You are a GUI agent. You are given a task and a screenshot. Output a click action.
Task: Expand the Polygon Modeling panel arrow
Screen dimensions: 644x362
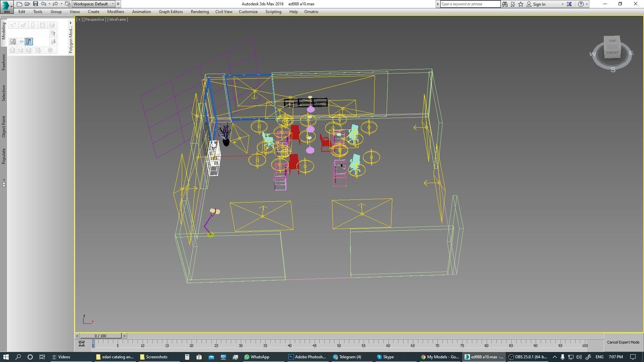pos(70,23)
